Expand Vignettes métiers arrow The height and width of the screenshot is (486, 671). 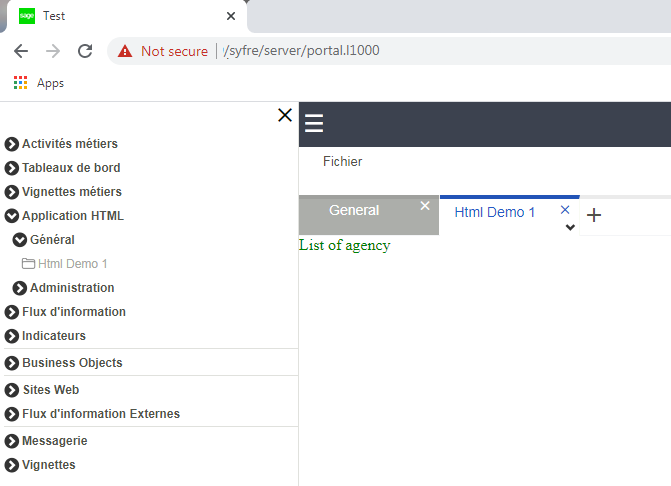click(x=12, y=192)
